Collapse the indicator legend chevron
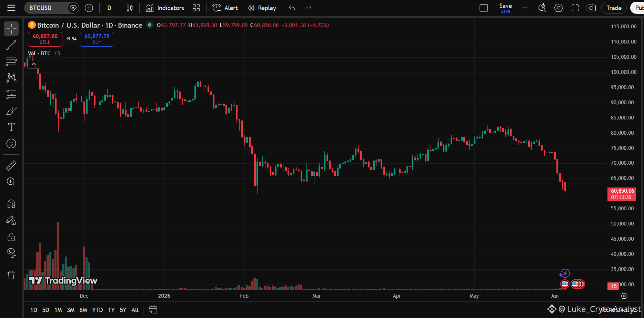644x318 pixels. [34, 64]
